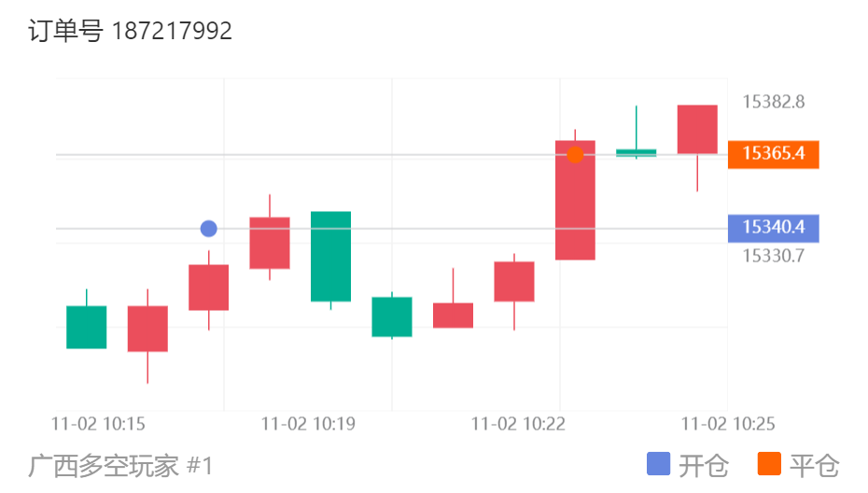
Task: Click the 平仓 legend text
Action: click(x=814, y=465)
